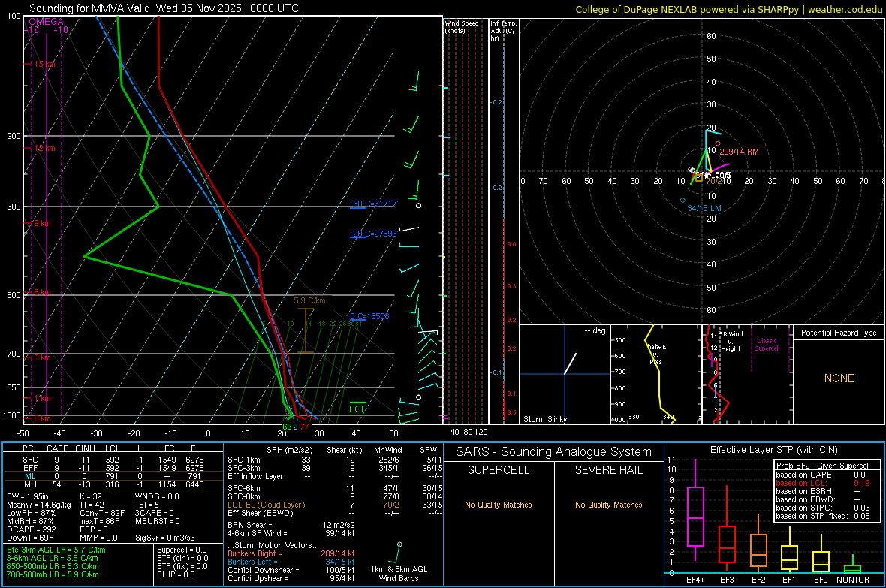Click the 'Potential Hazard Type' heading
886x588 pixels.
coord(839,333)
